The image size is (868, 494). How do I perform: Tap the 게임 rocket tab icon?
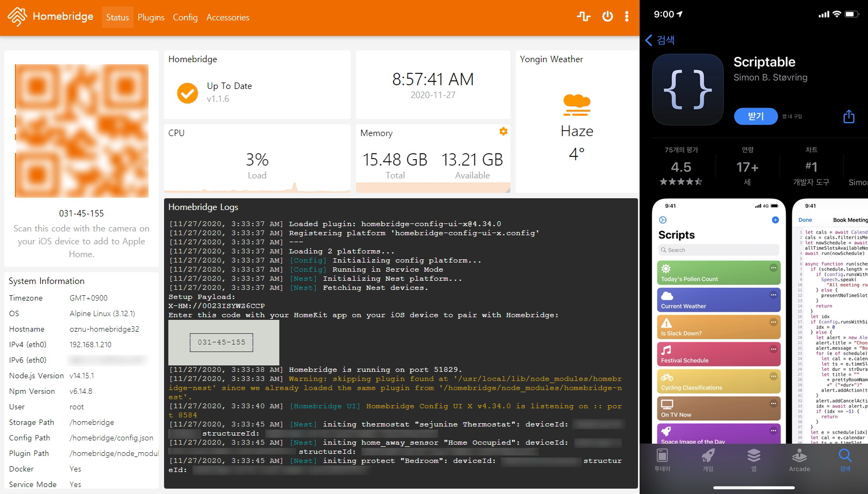pos(708,460)
